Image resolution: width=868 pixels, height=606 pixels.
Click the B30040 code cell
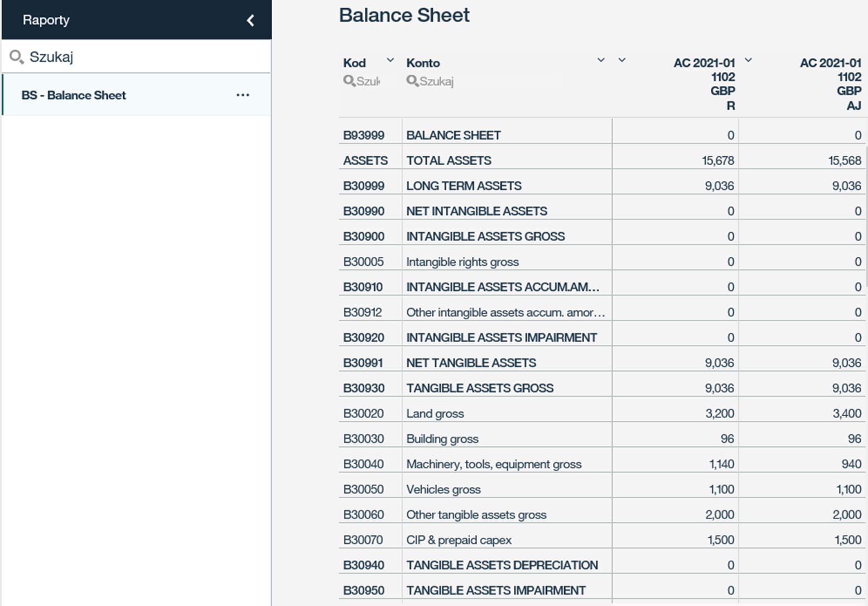tap(363, 464)
